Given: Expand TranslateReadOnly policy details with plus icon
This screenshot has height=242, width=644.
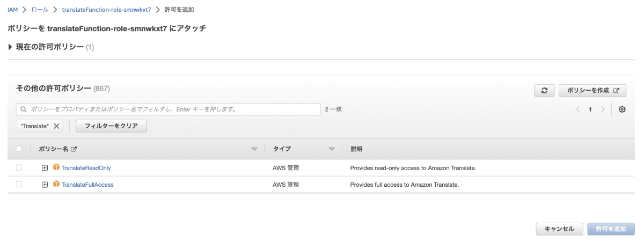Looking at the screenshot, I should [45, 168].
